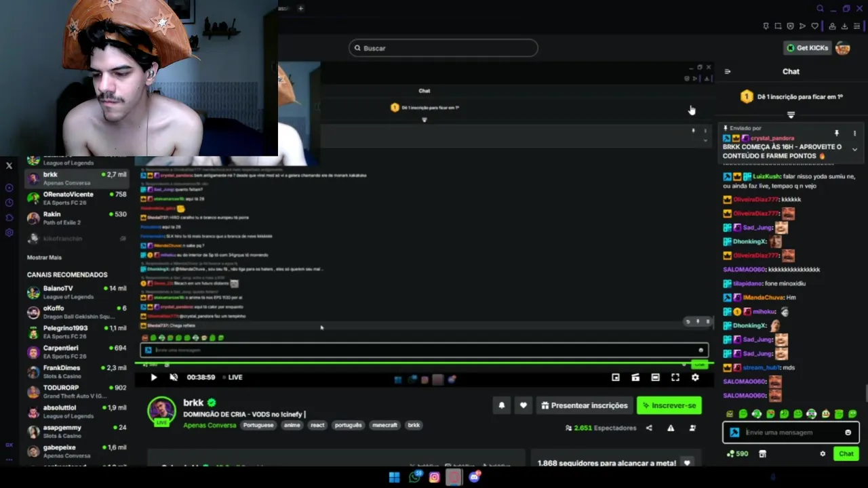
Task: Share the stream via share icon
Action: click(x=649, y=428)
